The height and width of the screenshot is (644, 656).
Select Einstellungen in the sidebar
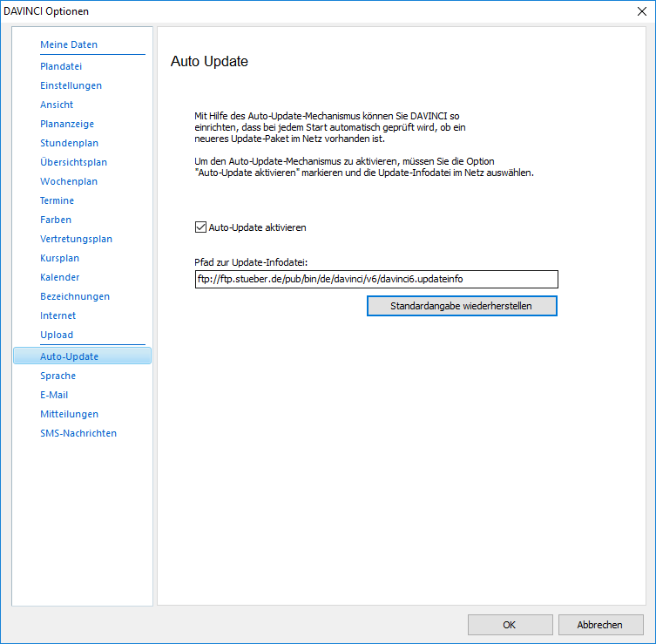(71, 85)
